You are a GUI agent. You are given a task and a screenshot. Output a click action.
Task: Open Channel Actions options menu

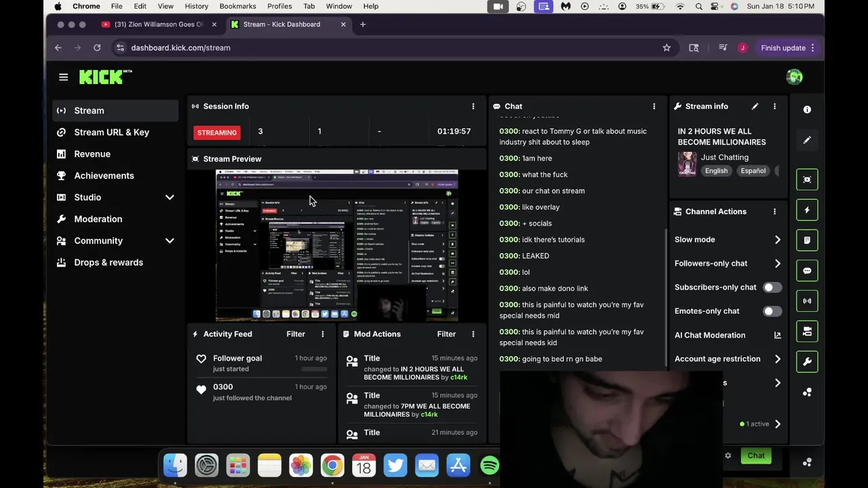(774, 211)
